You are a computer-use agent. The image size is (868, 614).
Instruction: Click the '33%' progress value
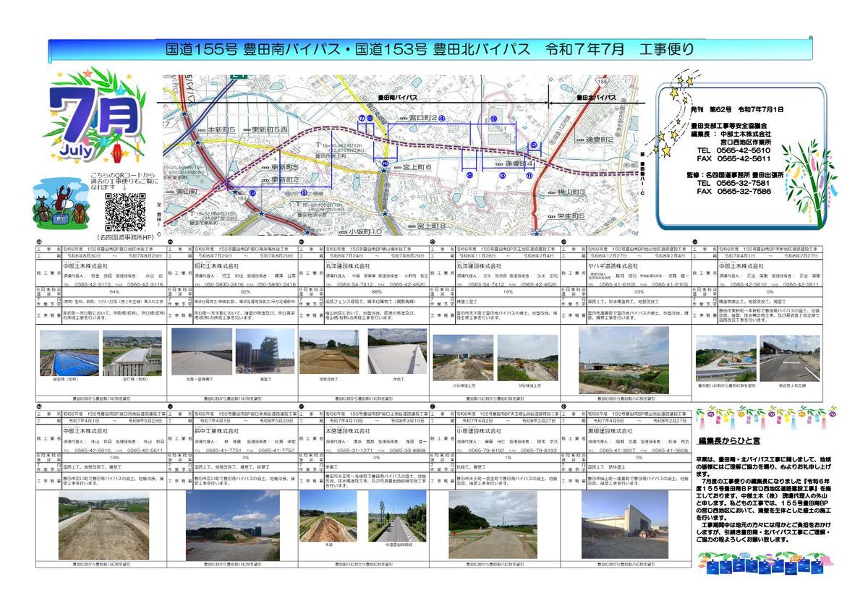click(639, 291)
